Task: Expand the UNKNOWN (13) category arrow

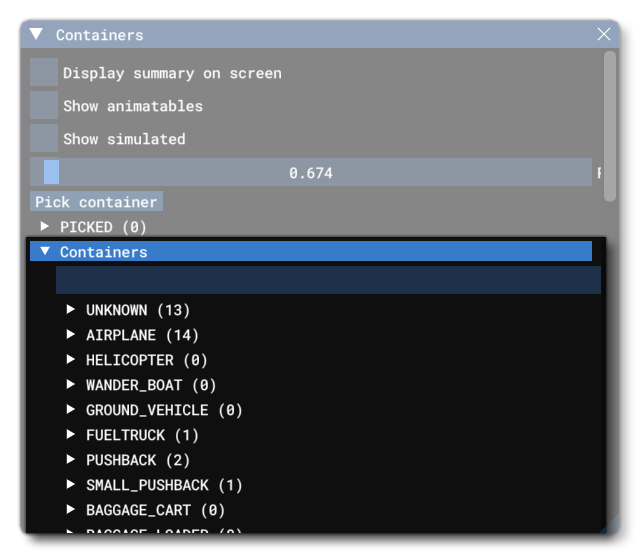Action: coord(71,310)
